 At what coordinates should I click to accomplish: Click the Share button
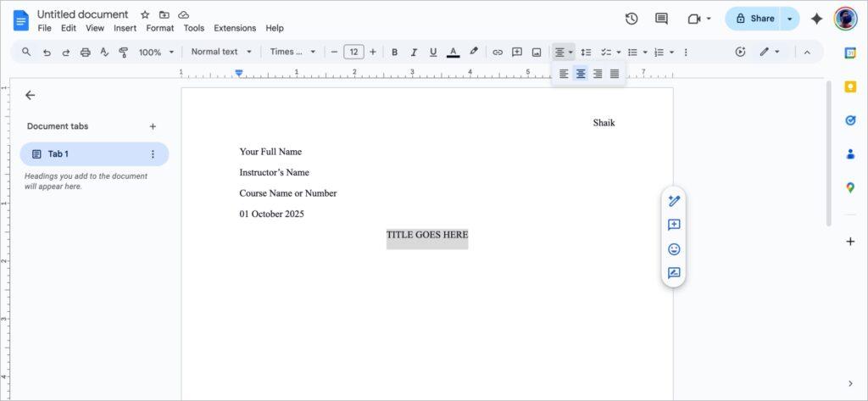[754, 19]
